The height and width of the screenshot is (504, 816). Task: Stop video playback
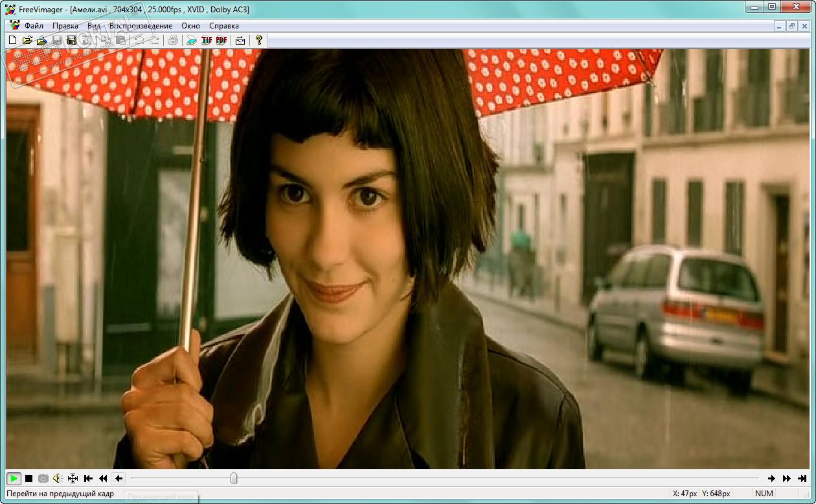[28, 478]
